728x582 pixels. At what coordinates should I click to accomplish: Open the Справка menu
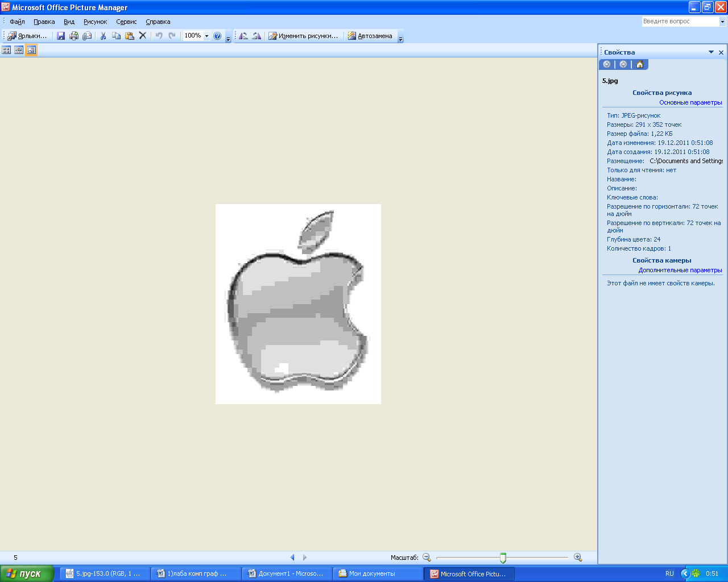coord(158,22)
